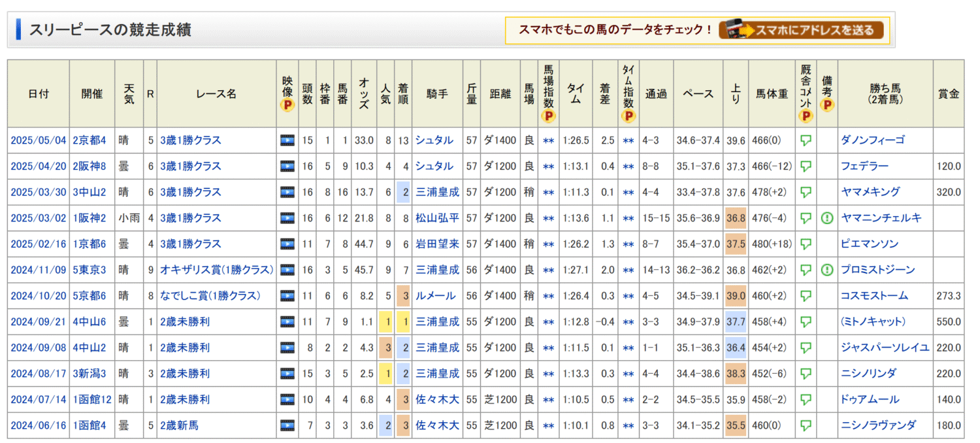
Task: Open track index ** link in 2025/05/04 row
Action: (x=549, y=141)
